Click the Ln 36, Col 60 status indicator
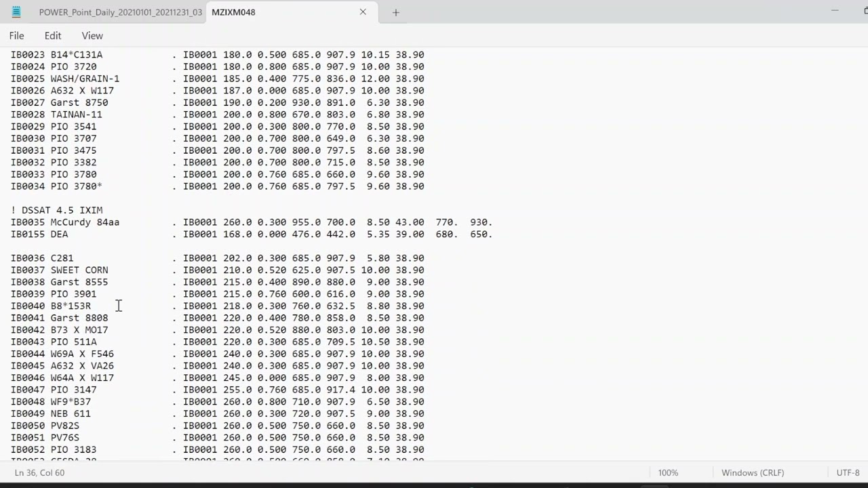The image size is (868, 488). point(39,472)
